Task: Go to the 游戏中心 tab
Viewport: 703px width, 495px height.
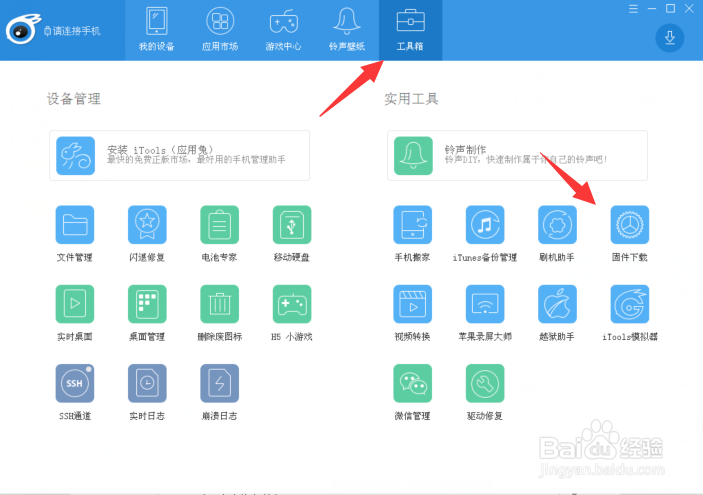Action: pyautogui.click(x=283, y=30)
